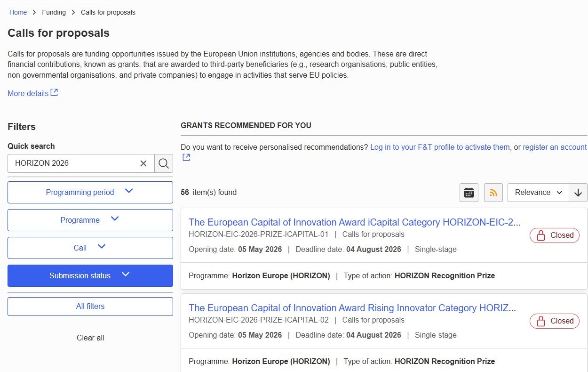
Task: Click Clear all filters
Action: (x=90, y=338)
